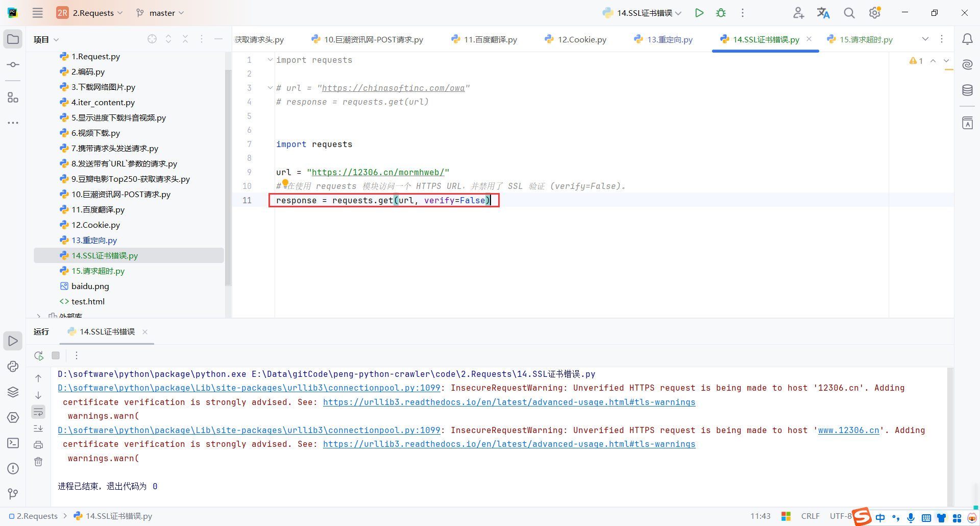Image resolution: width=980 pixels, height=526 pixels.
Task: Open the Terminal tool window
Action: tap(13, 443)
